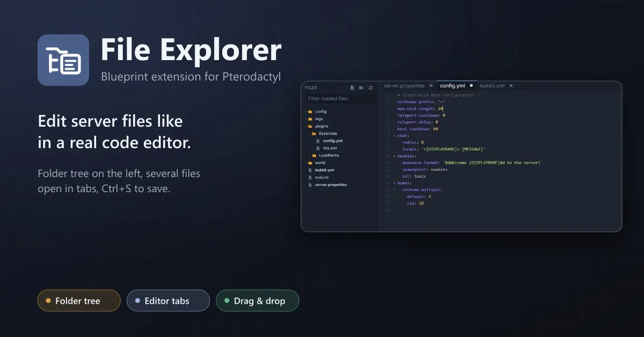Click the Folder tree badge
Viewport: 644px width, 337px height.
click(x=79, y=301)
